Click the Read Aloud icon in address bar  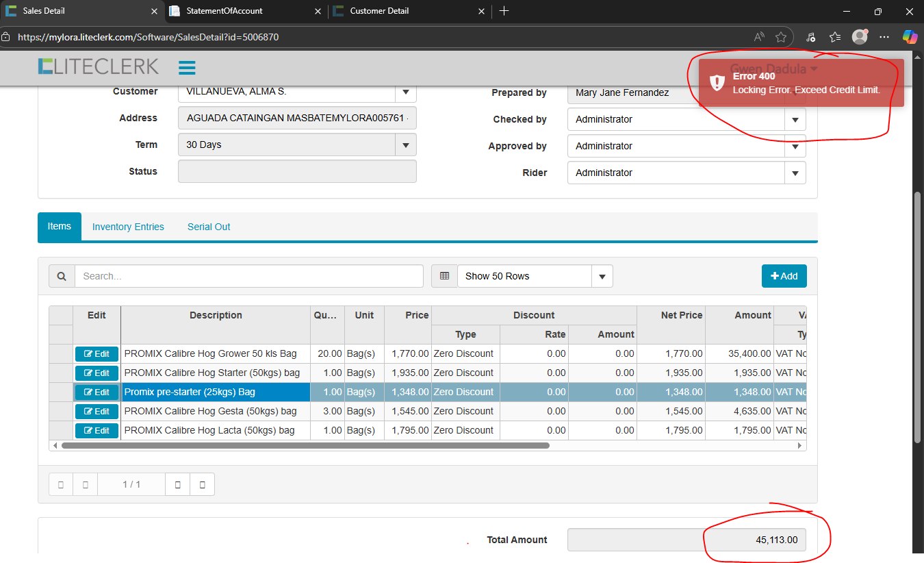point(759,37)
